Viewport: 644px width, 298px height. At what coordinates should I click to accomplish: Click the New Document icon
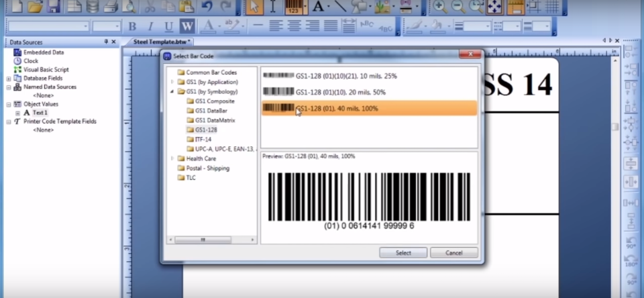[x=17, y=6]
